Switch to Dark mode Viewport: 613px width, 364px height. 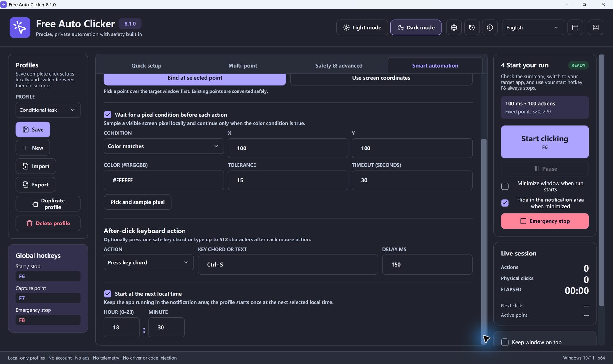(416, 27)
